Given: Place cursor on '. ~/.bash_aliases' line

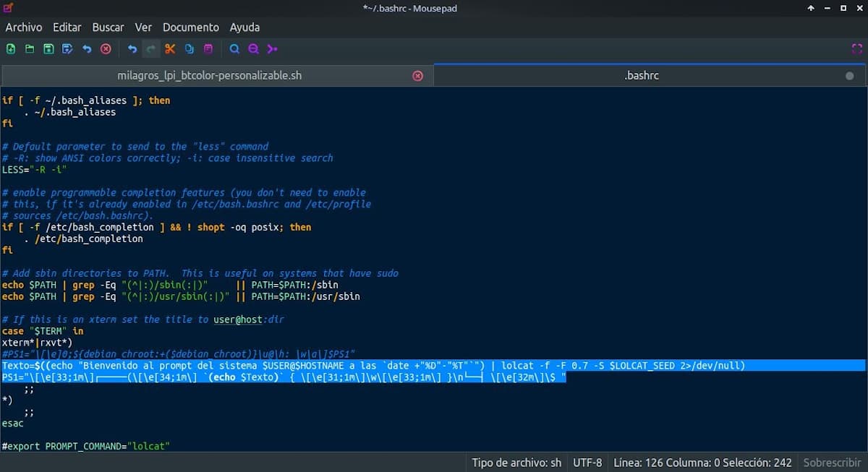Looking at the screenshot, I should point(69,112).
